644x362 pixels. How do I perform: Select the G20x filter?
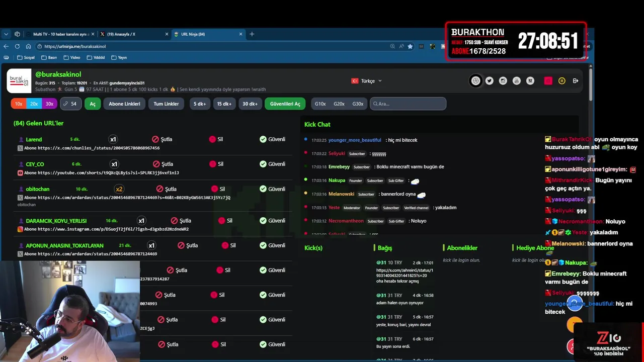click(x=339, y=104)
